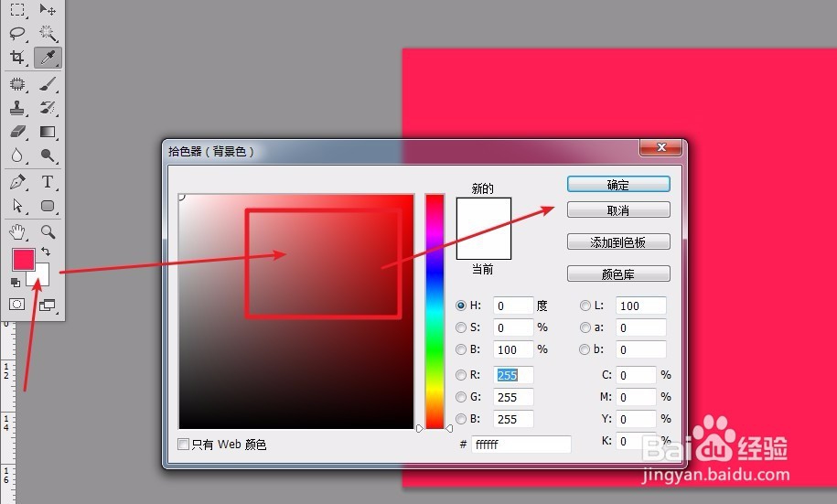
Task: Click the M magenta percent field
Action: (x=636, y=397)
